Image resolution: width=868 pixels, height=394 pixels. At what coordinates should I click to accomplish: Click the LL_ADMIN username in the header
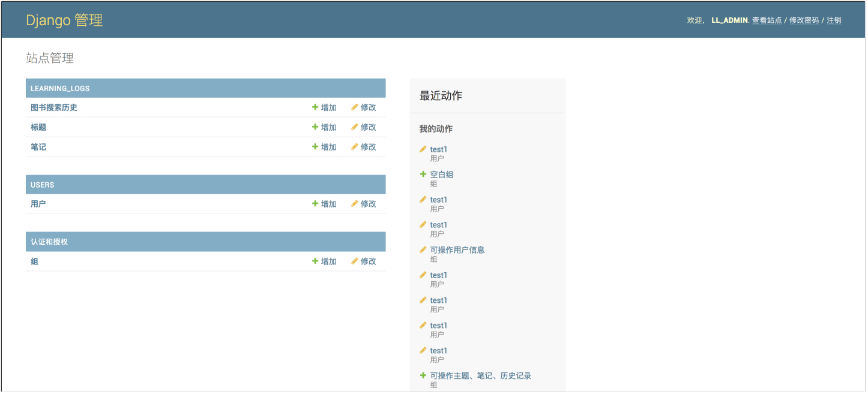point(729,20)
